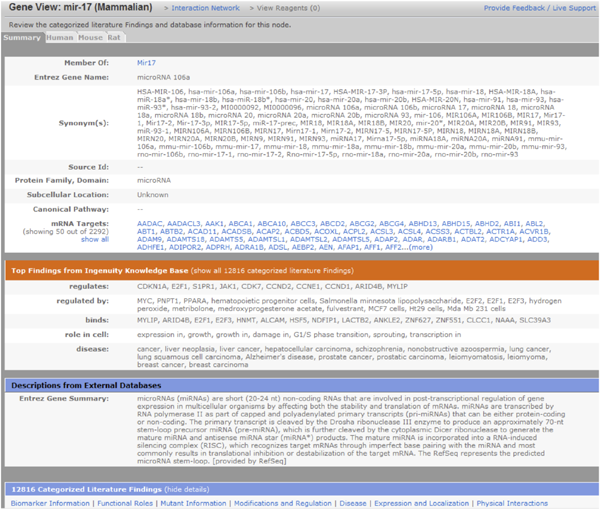This screenshot has width=600, height=510.
Task: Open the ABCC3 target link
Action: pyautogui.click(x=303, y=224)
